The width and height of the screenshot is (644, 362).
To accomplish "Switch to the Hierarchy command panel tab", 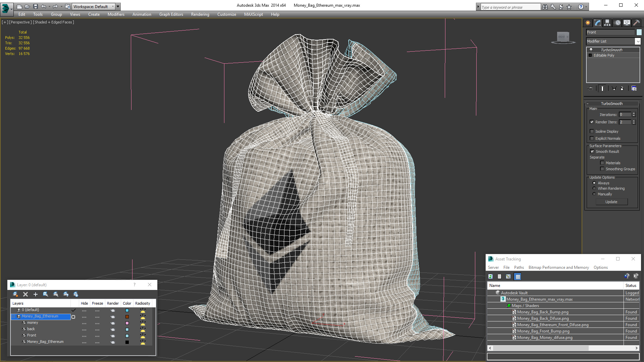I will pyautogui.click(x=607, y=23).
